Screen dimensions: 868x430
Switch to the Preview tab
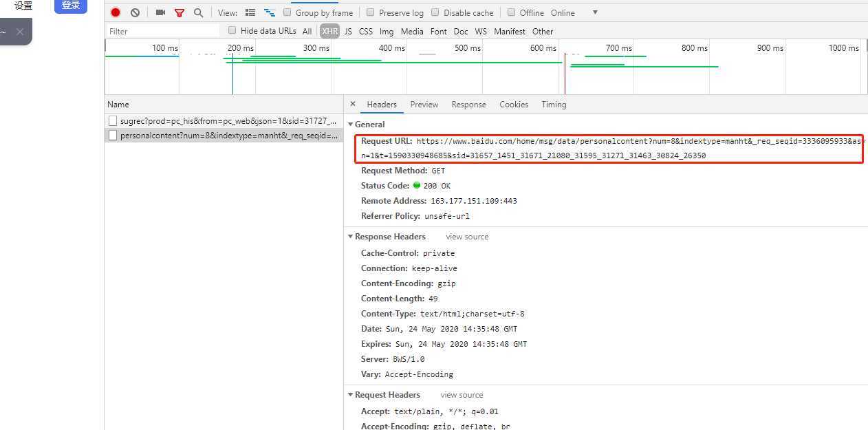tap(424, 105)
